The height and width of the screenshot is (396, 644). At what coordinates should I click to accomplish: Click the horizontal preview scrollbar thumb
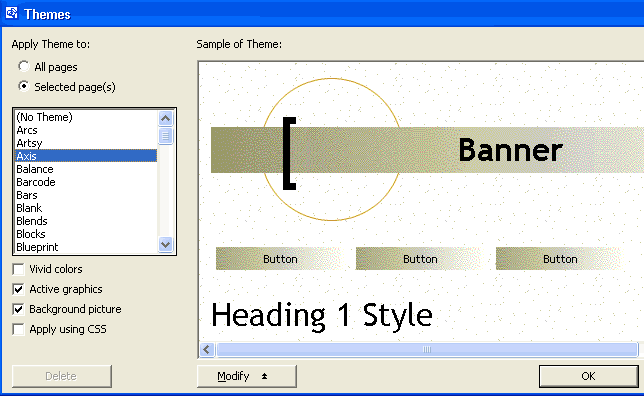click(427, 350)
